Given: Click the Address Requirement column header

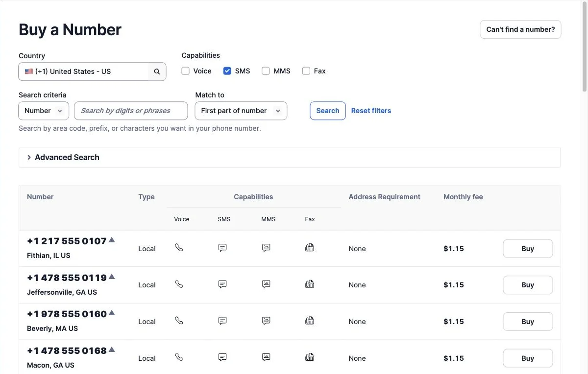Looking at the screenshot, I should 385,197.
